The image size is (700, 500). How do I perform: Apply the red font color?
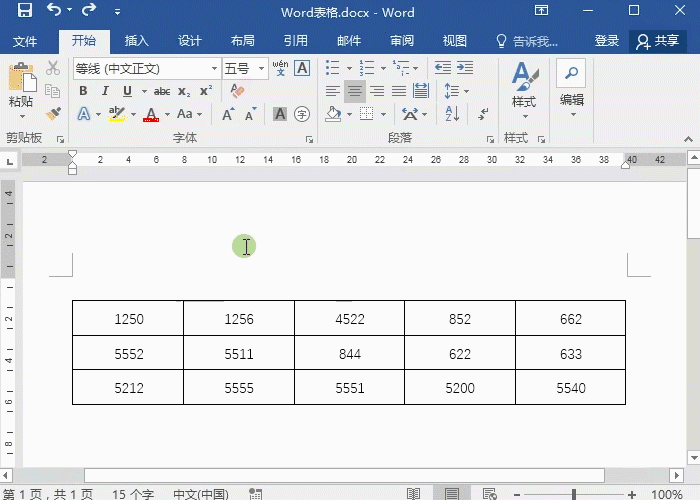point(151,114)
